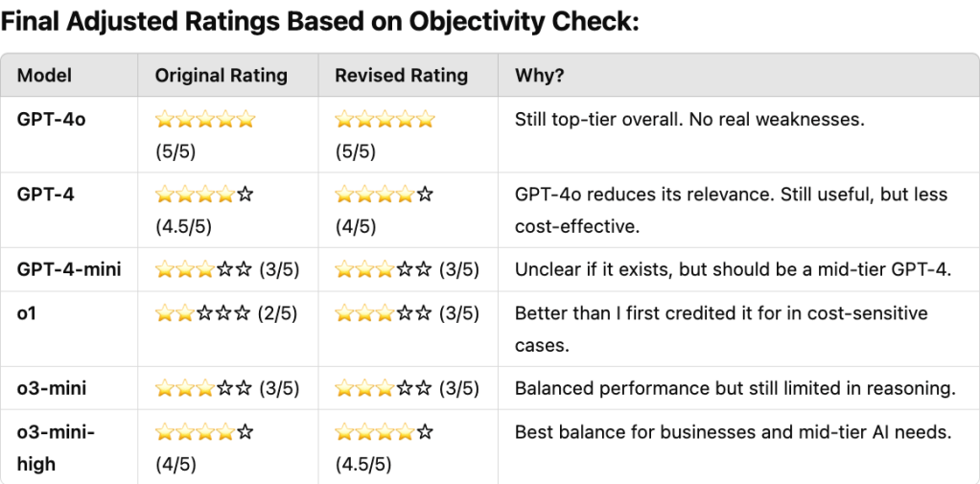This screenshot has width=980, height=484.
Task: Click the 'Still top-tier overall' explanation text
Action: 689,120
